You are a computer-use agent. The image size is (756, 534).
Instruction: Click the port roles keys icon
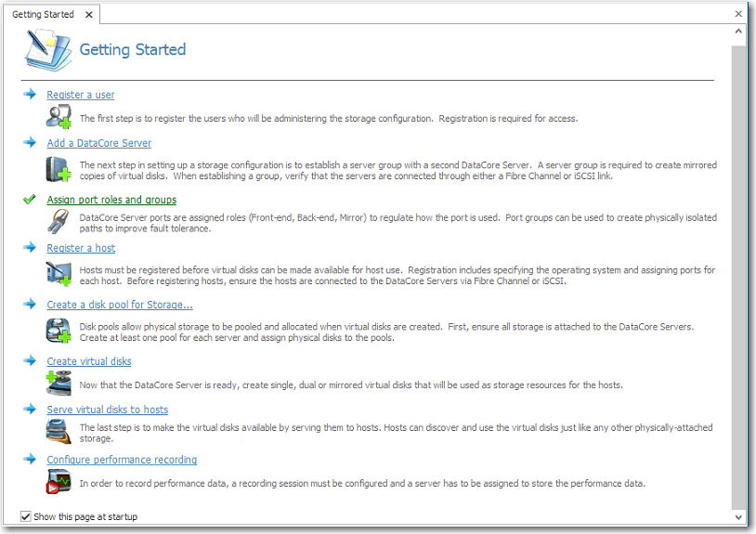coord(59,222)
